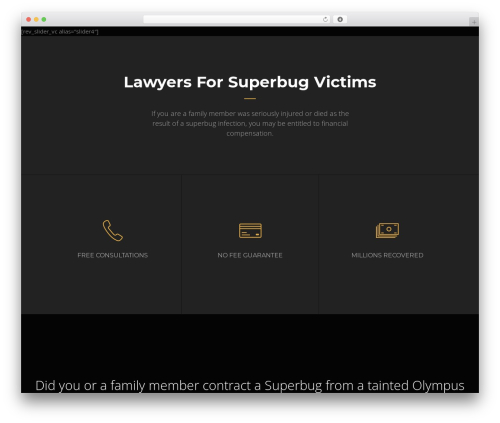Image resolution: width=500 pixels, height=423 pixels.
Task: Click the stacked money bills icon
Action: 387,230
